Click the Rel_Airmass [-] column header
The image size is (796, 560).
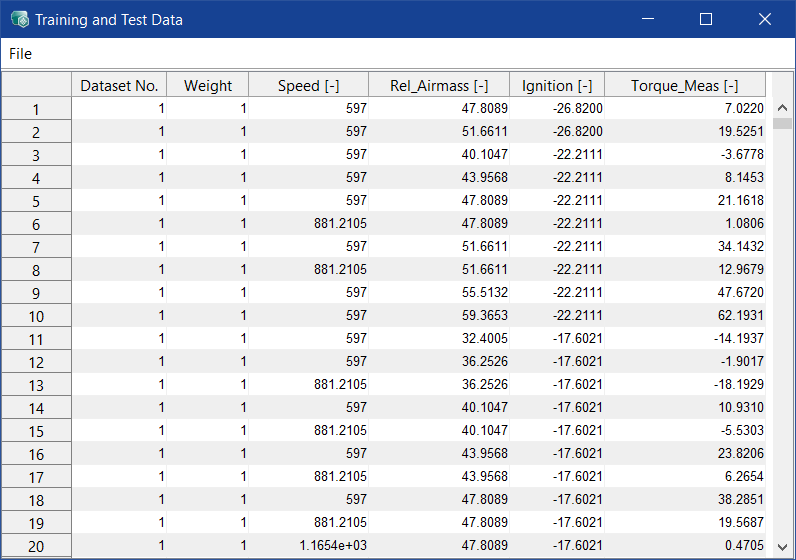click(x=439, y=86)
